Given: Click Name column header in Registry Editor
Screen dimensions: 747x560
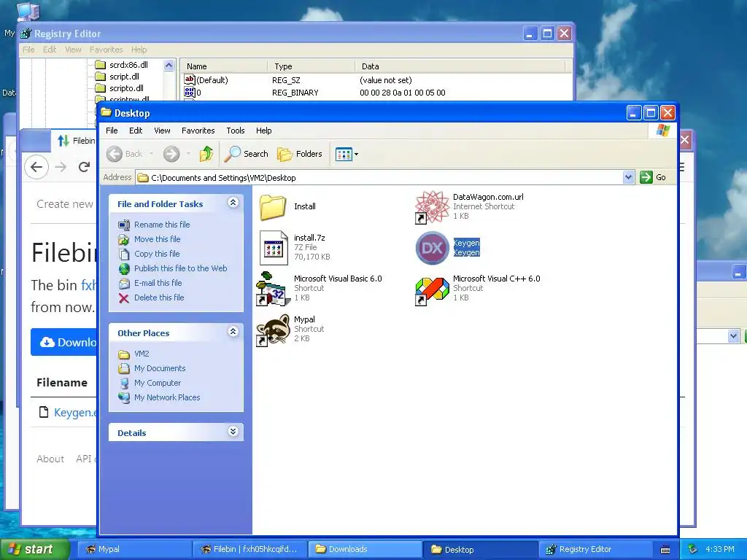Looking at the screenshot, I should pos(223,66).
